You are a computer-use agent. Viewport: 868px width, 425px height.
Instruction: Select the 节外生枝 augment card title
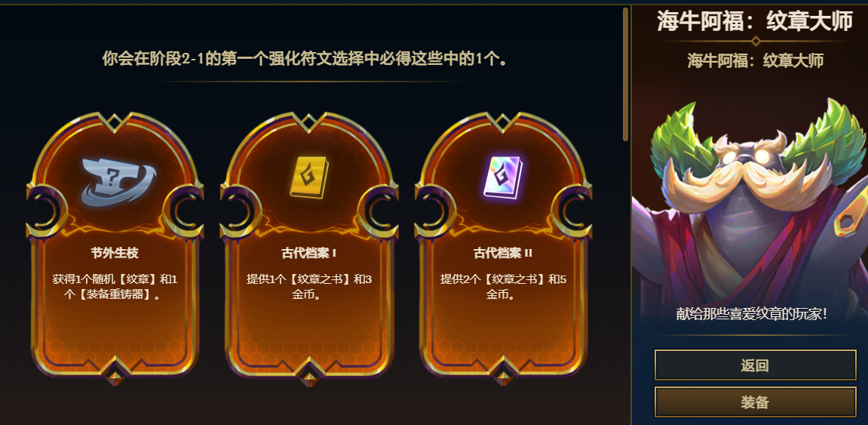[115, 253]
